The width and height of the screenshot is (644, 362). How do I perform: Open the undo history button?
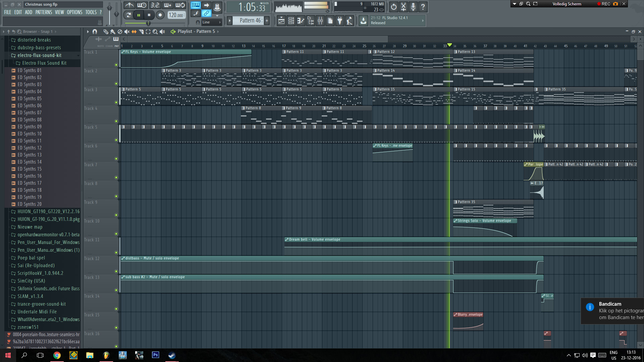[x=394, y=6]
